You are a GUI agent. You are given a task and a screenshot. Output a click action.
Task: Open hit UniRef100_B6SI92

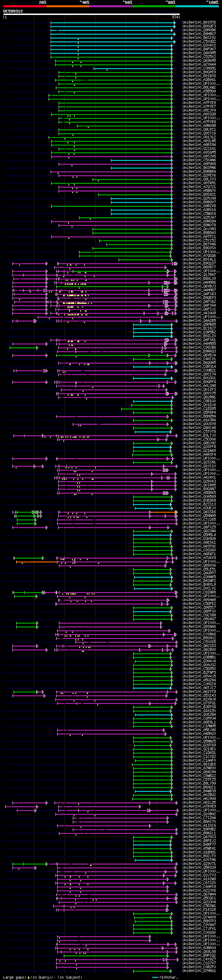(x=199, y=38)
